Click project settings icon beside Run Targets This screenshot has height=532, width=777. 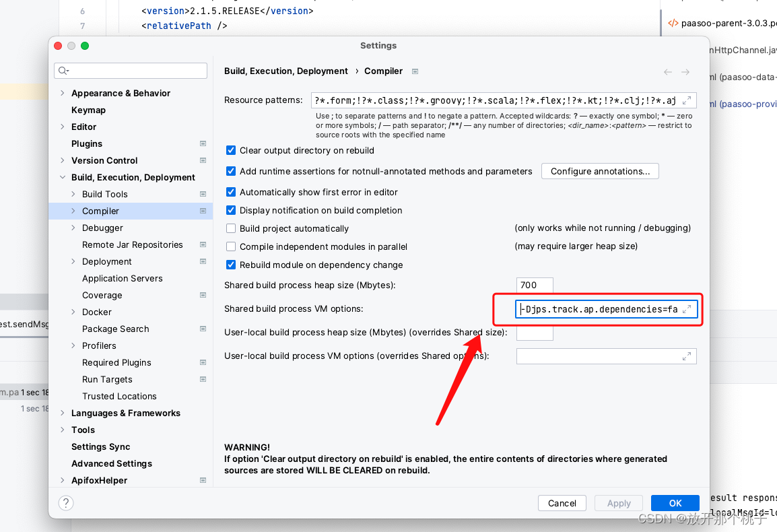click(x=203, y=380)
